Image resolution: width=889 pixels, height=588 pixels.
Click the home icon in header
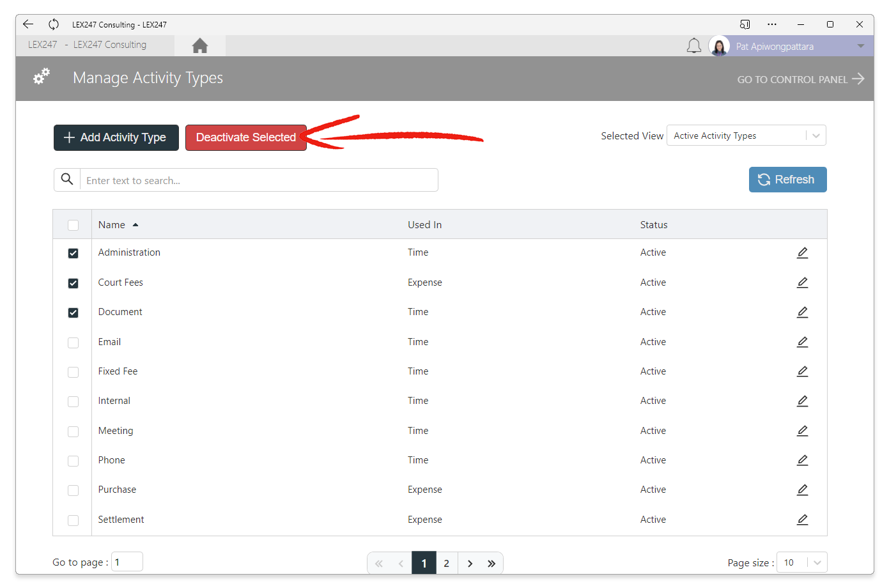(200, 46)
